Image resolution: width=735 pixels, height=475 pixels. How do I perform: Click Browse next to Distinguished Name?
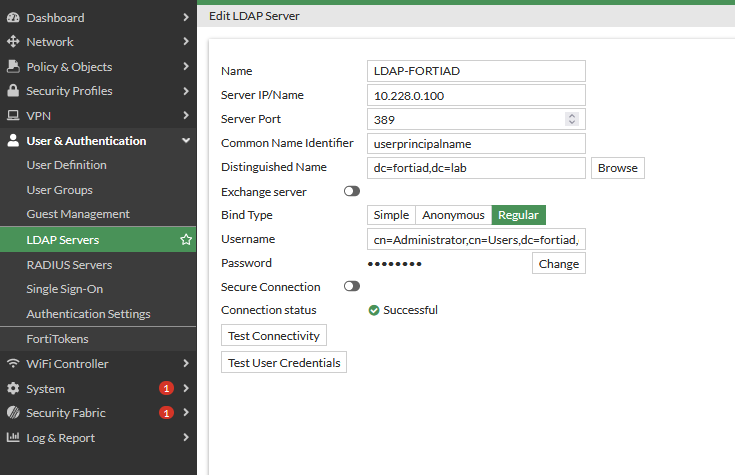point(617,168)
